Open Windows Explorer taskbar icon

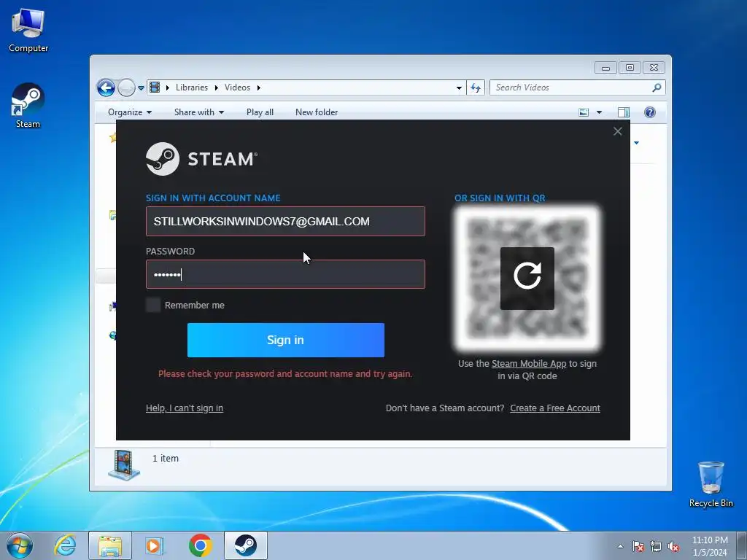pos(110,545)
